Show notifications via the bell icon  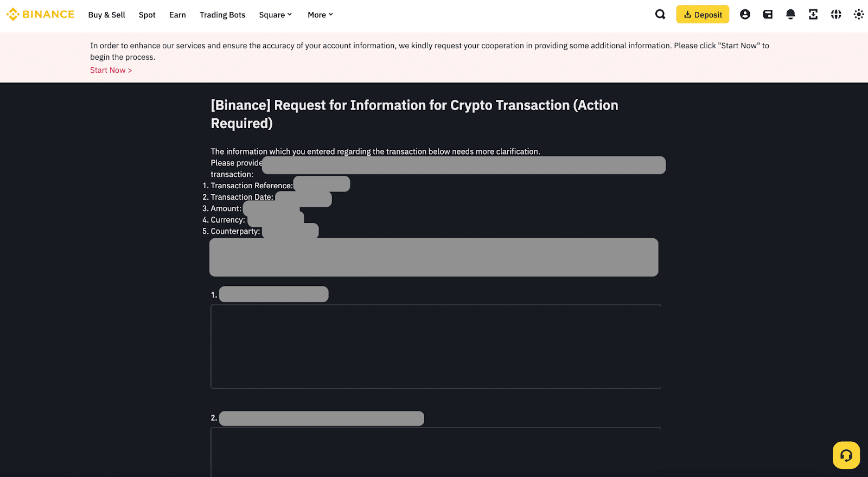pos(790,15)
